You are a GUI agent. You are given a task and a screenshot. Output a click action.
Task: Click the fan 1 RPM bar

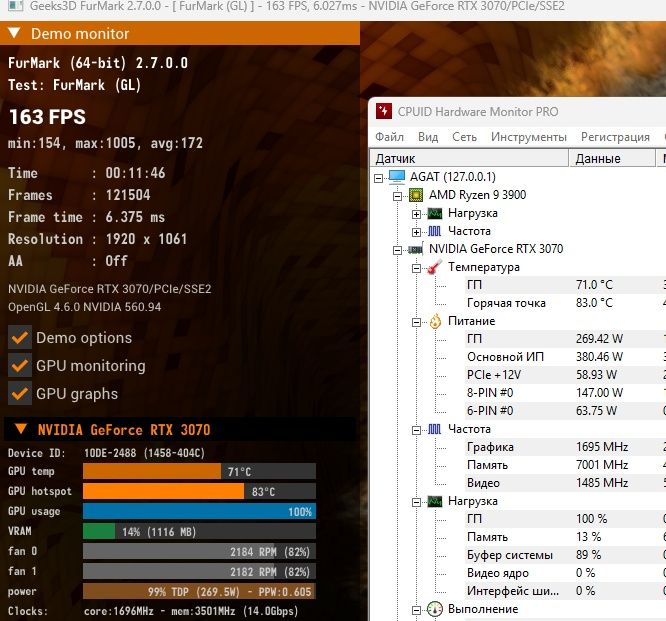199,571
